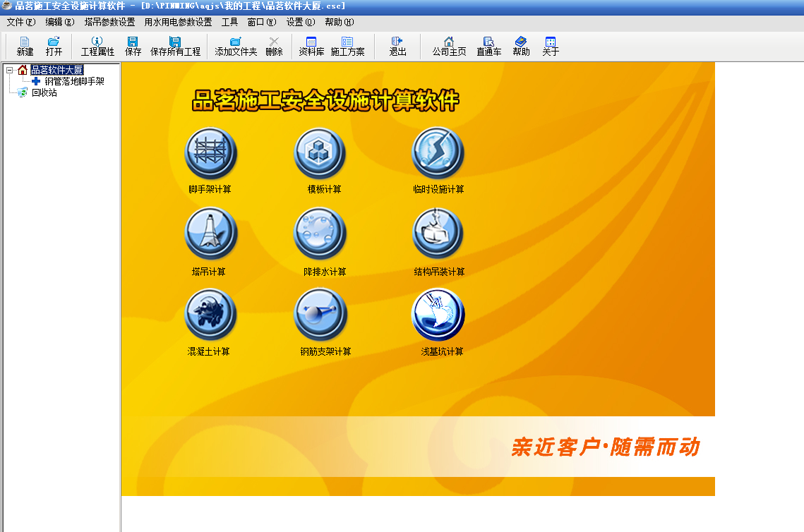Image resolution: width=804 pixels, height=532 pixels.
Task: Launch 塔吊计算 tower crane module
Action: [210, 234]
